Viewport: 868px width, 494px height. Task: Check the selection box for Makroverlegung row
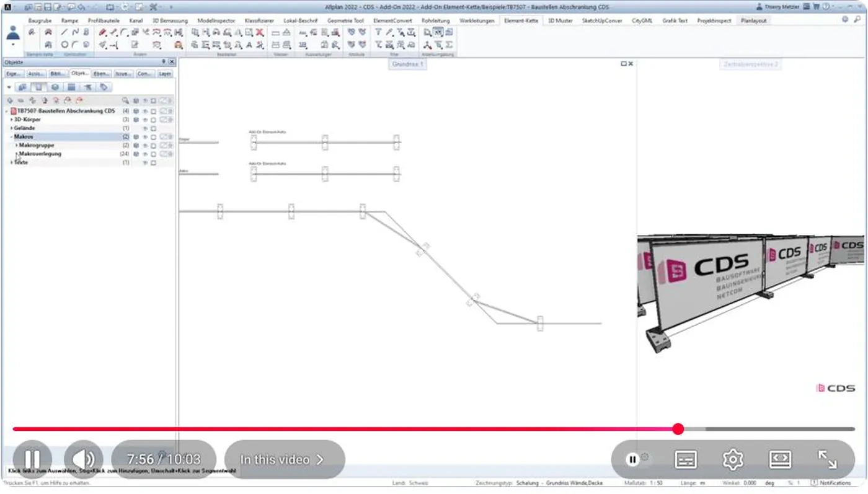[x=154, y=154]
